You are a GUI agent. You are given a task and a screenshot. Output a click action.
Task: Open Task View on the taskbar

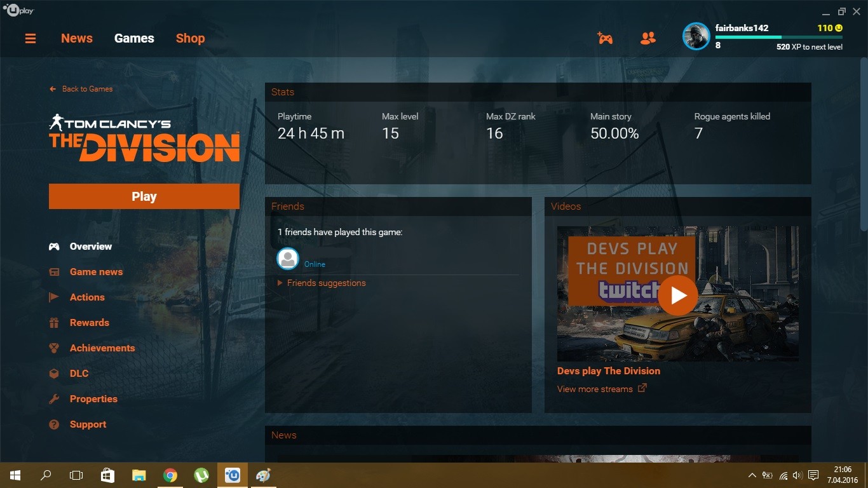[76, 475]
